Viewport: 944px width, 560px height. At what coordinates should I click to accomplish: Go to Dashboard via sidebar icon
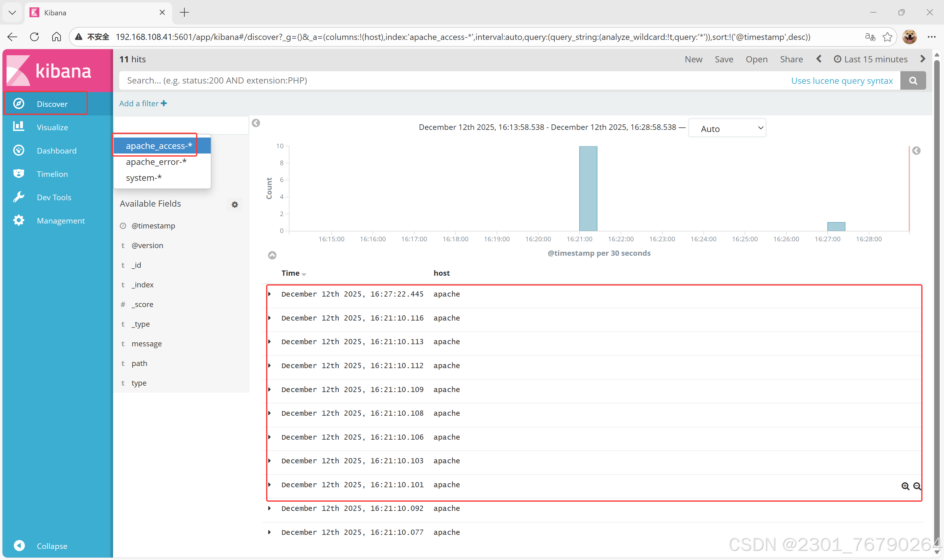click(x=18, y=150)
